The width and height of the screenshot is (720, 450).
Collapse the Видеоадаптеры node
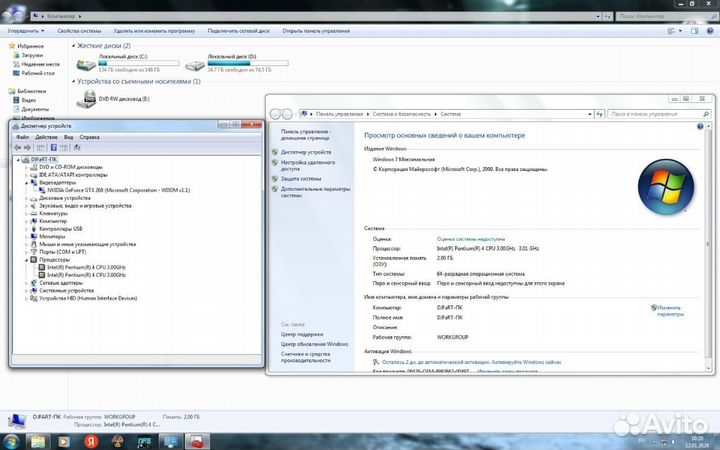[26, 183]
